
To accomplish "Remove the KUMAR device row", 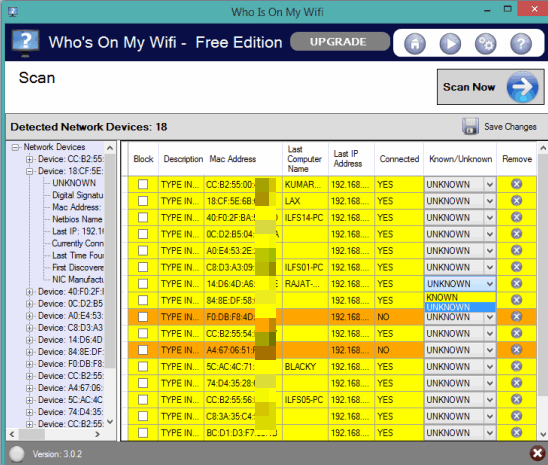I will click(x=516, y=184).
